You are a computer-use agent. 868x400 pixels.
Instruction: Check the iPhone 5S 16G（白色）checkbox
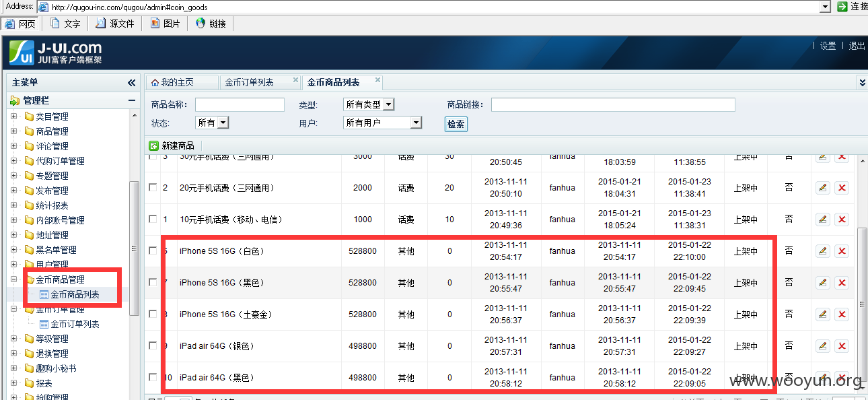click(153, 251)
